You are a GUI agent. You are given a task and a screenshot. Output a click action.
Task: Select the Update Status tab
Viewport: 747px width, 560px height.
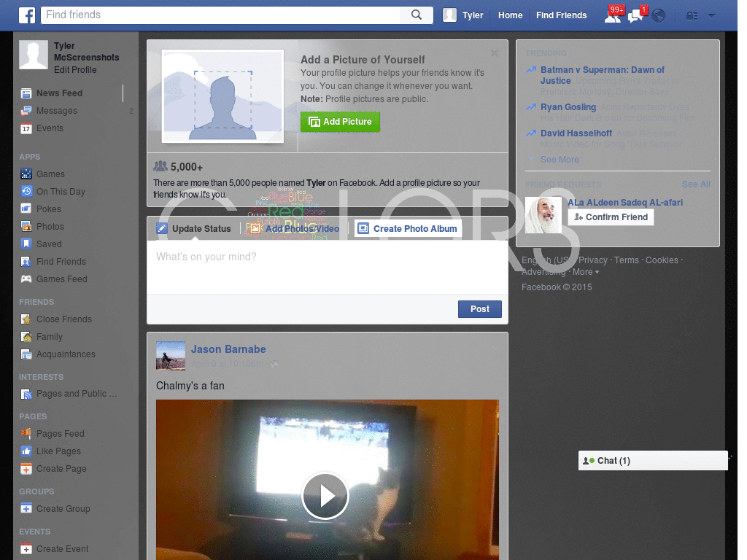(x=194, y=228)
